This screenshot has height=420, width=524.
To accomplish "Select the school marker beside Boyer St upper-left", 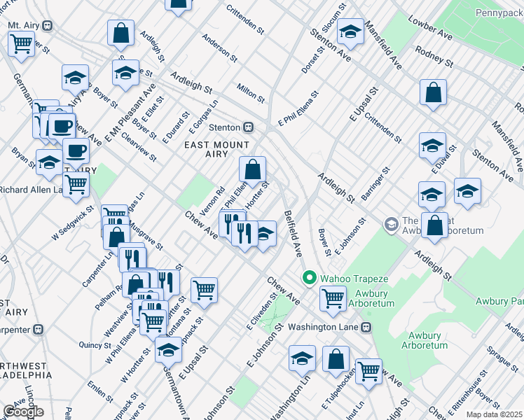I will [75, 80].
